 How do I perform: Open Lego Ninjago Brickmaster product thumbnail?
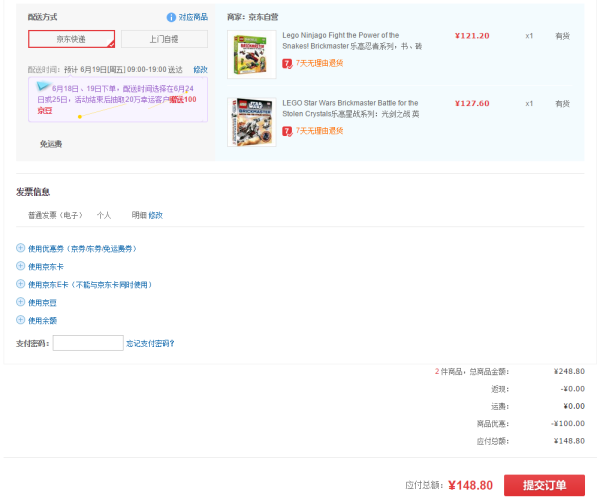coord(251,54)
